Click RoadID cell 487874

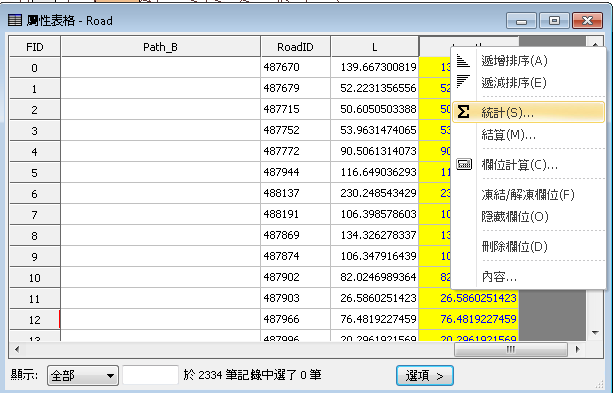(295, 256)
